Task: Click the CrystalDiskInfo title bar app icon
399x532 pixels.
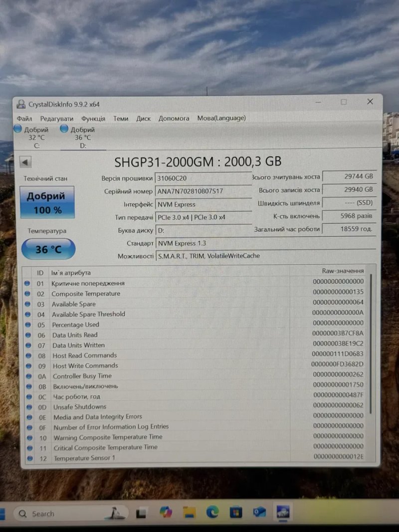Action: [x=21, y=104]
